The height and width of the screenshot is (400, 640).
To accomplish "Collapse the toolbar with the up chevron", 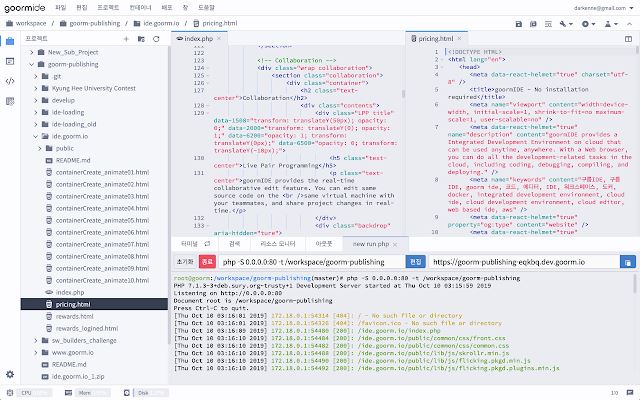I will (629, 24).
